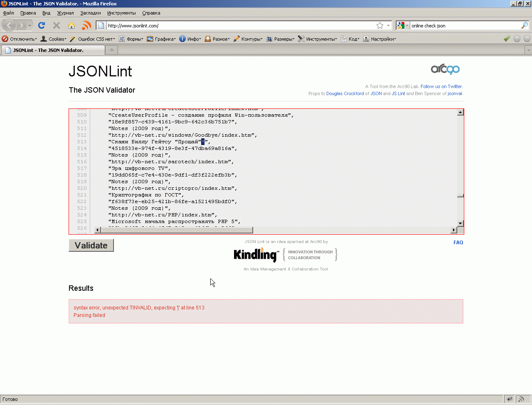
Task: Expand the Отключить toolbar dropdown
Action: click(x=20, y=39)
